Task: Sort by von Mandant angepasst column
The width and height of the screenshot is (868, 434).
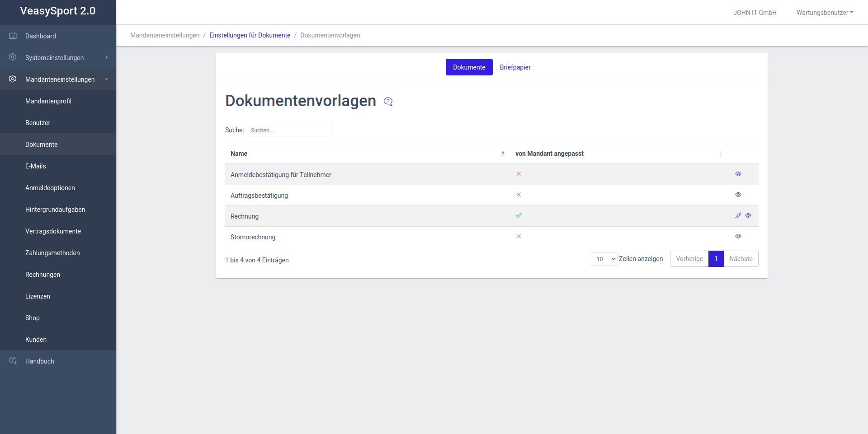Action: [x=721, y=154]
